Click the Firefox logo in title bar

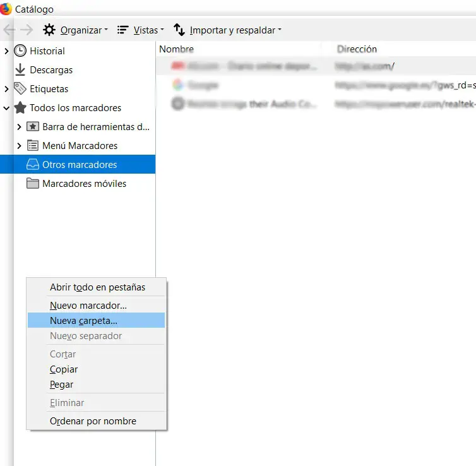click(x=5, y=9)
